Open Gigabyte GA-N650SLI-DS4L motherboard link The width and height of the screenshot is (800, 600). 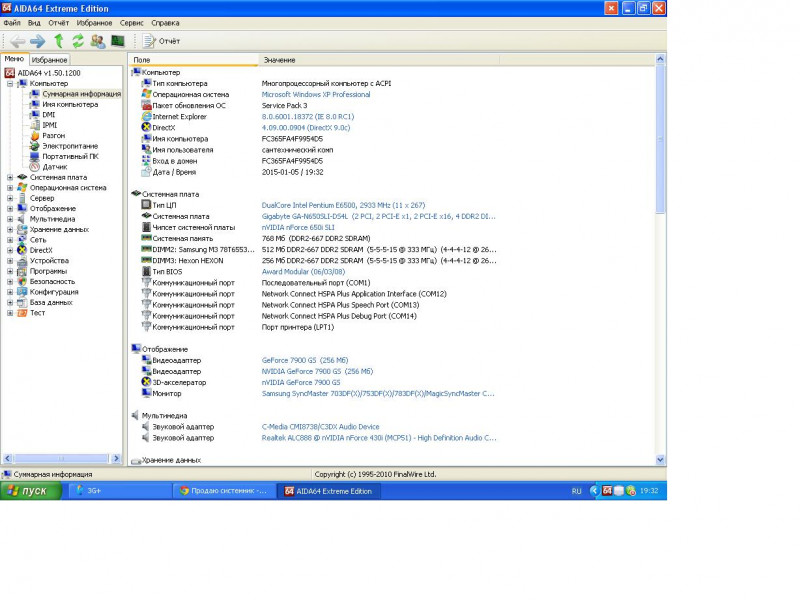click(x=379, y=216)
